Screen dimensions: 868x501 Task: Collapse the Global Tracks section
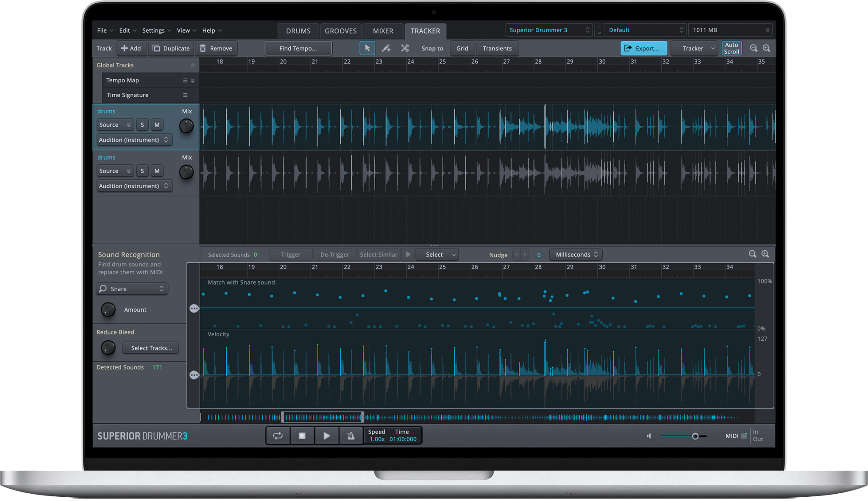[192, 65]
